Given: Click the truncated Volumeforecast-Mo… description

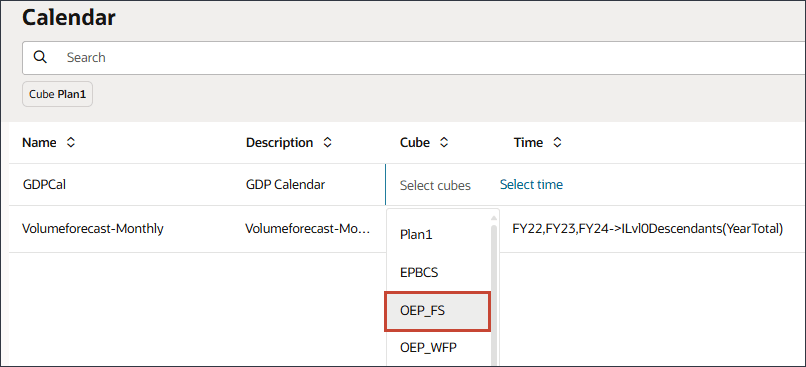Looking at the screenshot, I should coord(307,229).
